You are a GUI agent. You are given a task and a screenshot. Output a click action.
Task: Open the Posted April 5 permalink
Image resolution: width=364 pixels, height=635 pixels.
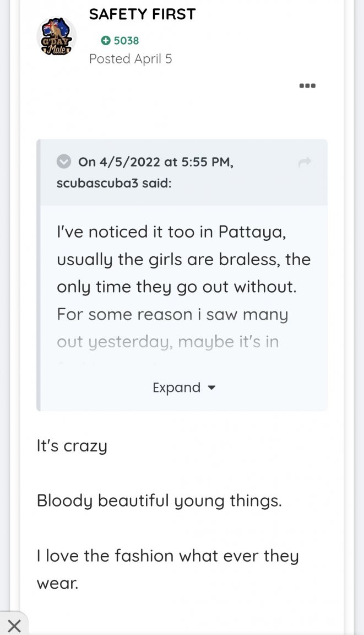(x=131, y=59)
